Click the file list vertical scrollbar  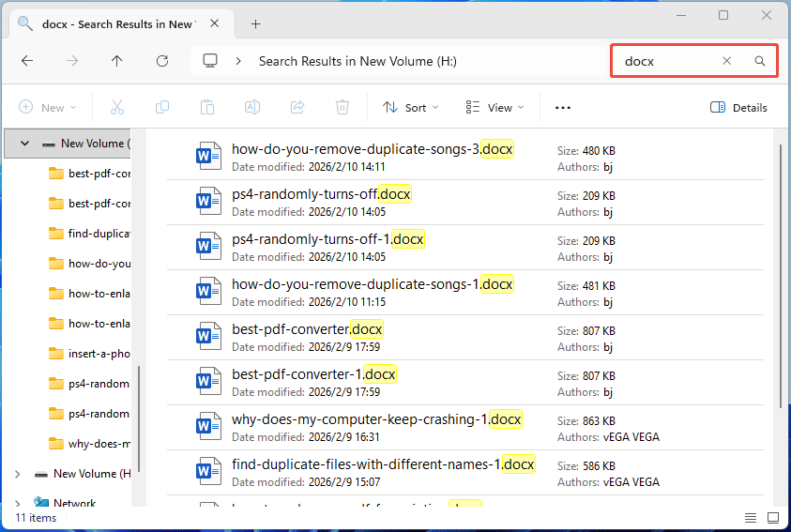tap(781, 277)
